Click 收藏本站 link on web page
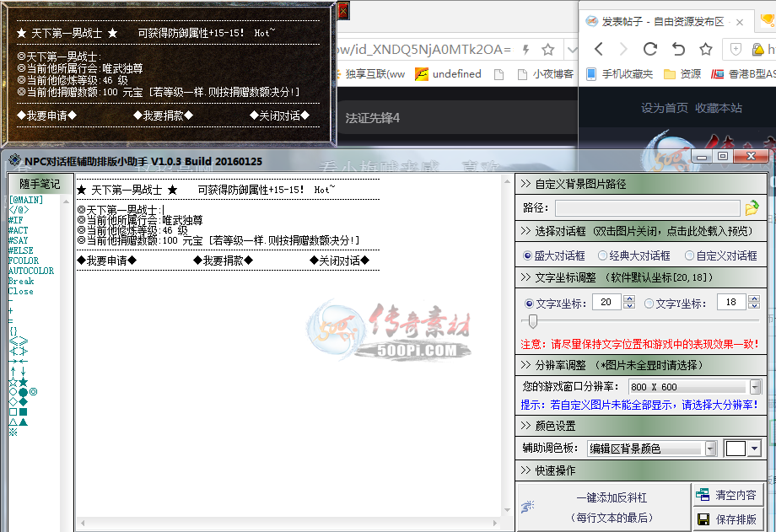The height and width of the screenshot is (532, 776). [718, 108]
